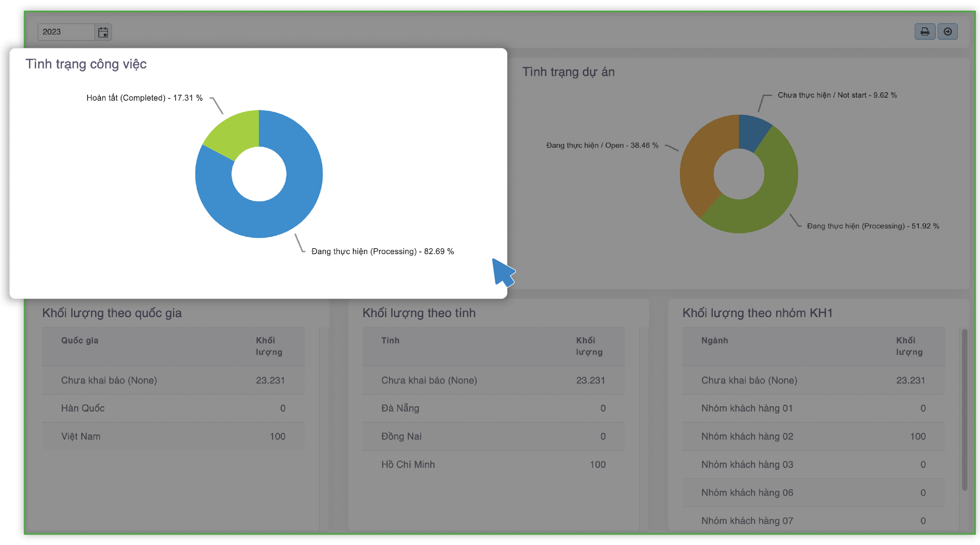Click 'Khối lượng' header in province table
Viewport: 980px width, 545px height.
pos(589,346)
